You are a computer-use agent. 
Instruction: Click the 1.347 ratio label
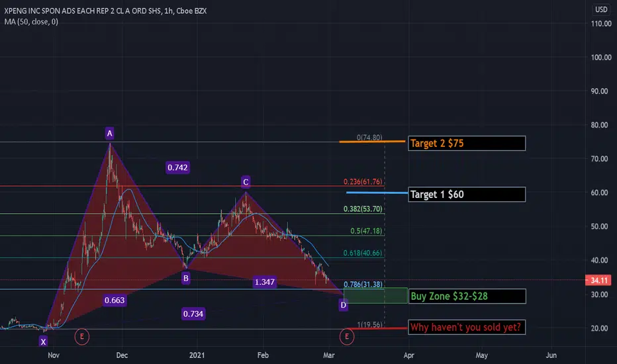[264, 282]
